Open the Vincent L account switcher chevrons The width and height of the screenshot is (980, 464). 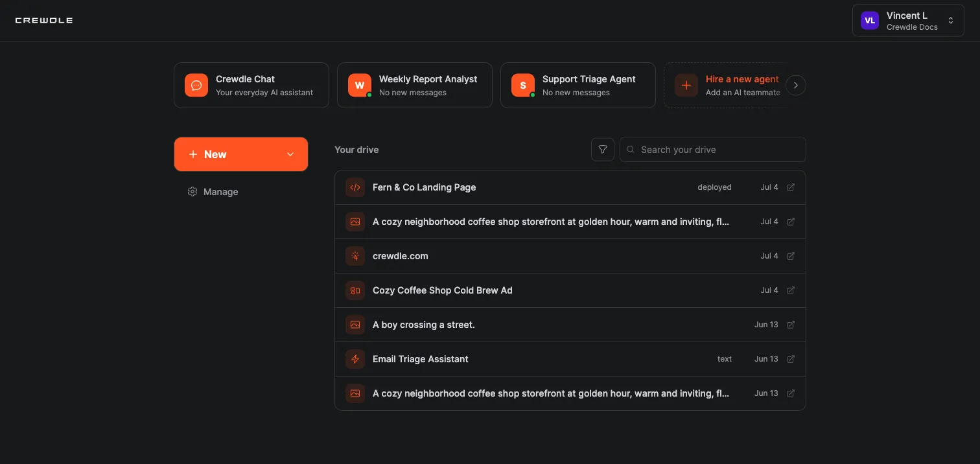click(x=951, y=21)
